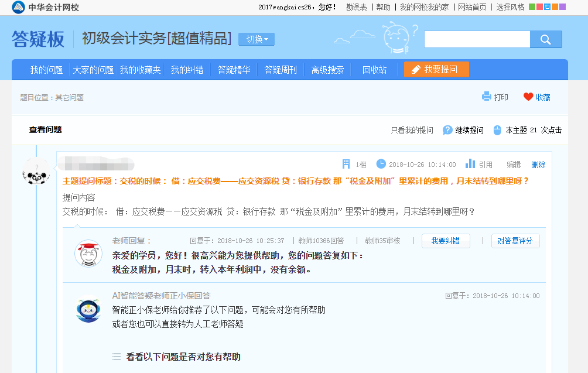This screenshot has height=373, width=588.
Task: Open the 我的问题 tab
Action: pos(46,70)
